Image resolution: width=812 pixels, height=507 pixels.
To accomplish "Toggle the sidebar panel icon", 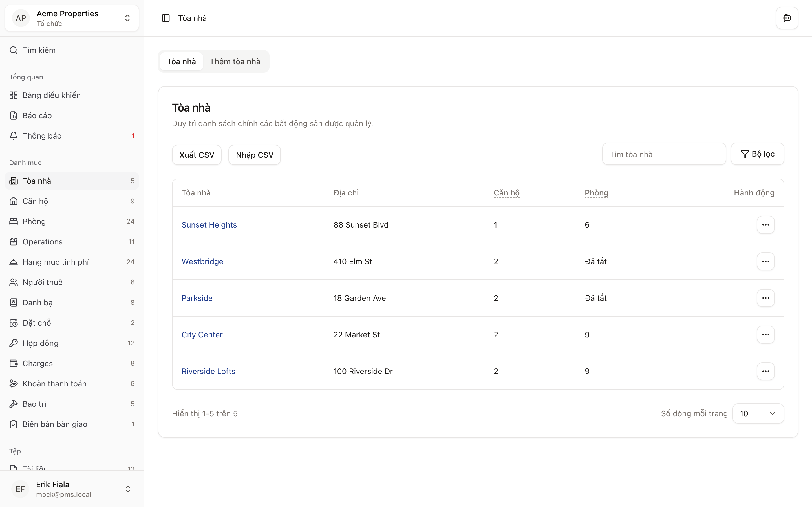I will 166,18.
